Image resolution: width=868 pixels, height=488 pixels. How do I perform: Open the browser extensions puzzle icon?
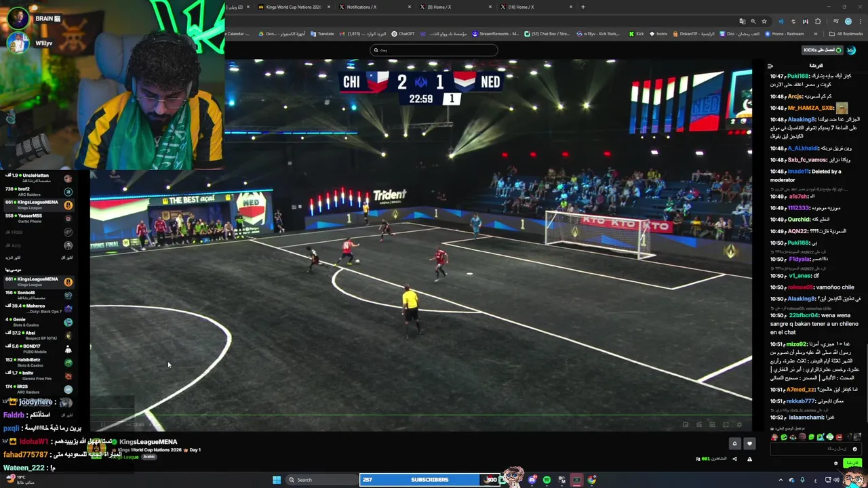tap(818, 21)
